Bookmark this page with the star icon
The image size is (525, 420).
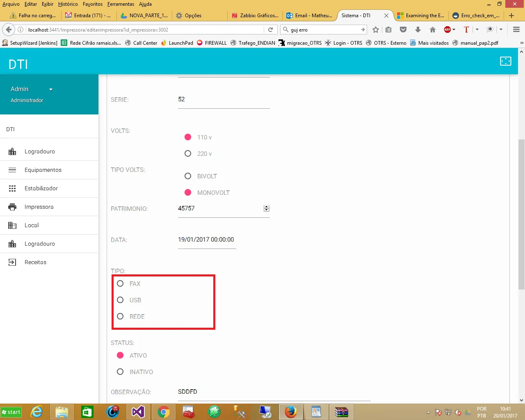[375, 30]
